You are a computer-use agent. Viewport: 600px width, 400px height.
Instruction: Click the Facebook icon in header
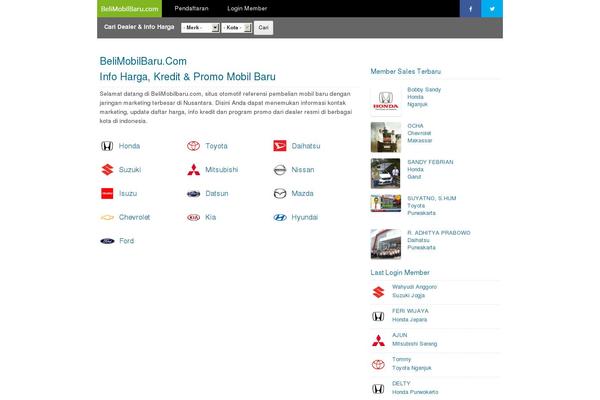pyautogui.click(x=470, y=9)
